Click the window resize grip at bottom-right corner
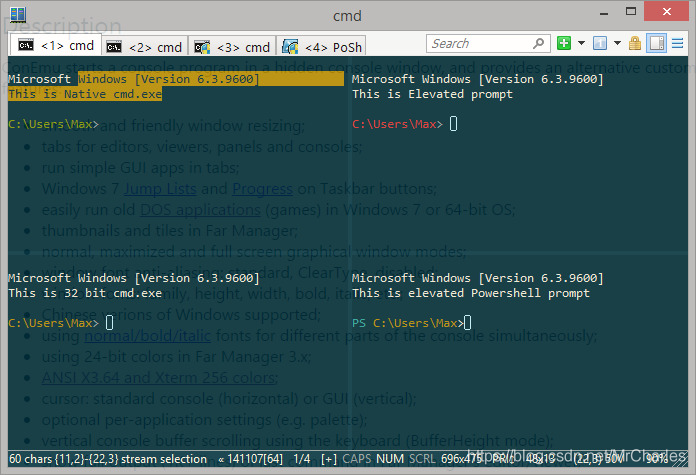 pos(680,460)
